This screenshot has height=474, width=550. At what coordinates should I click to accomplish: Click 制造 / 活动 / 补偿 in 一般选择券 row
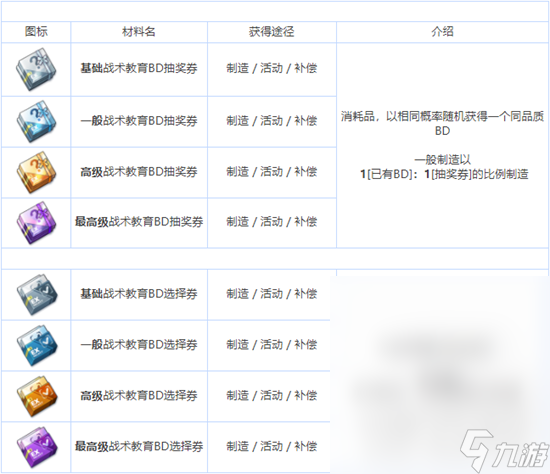(x=271, y=344)
